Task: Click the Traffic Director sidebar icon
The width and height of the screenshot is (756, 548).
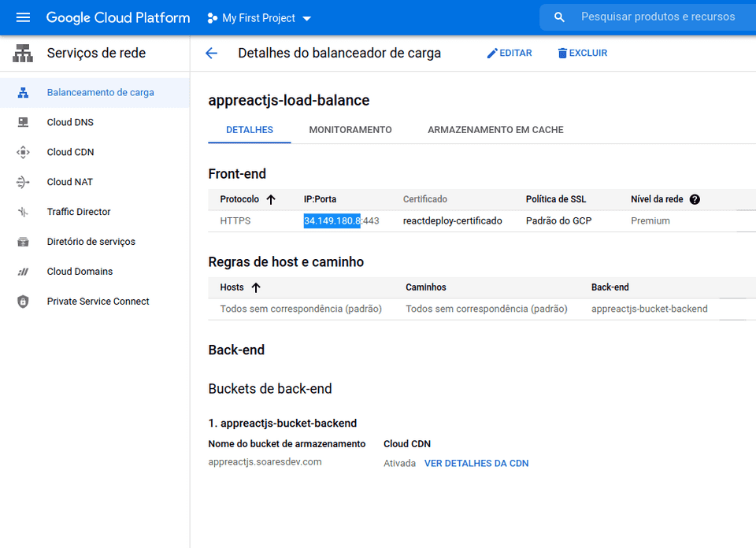Action: 23,212
